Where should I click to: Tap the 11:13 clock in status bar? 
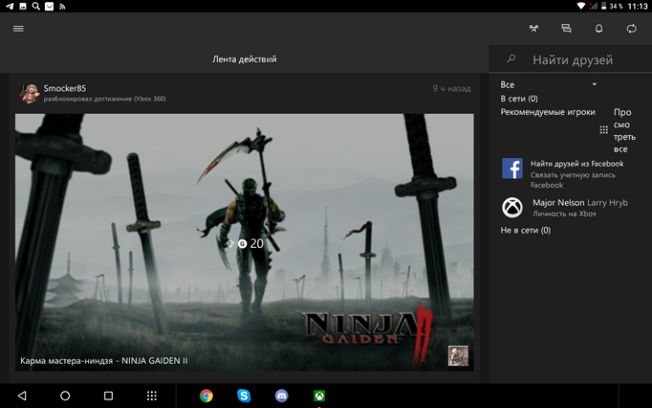click(637, 6)
